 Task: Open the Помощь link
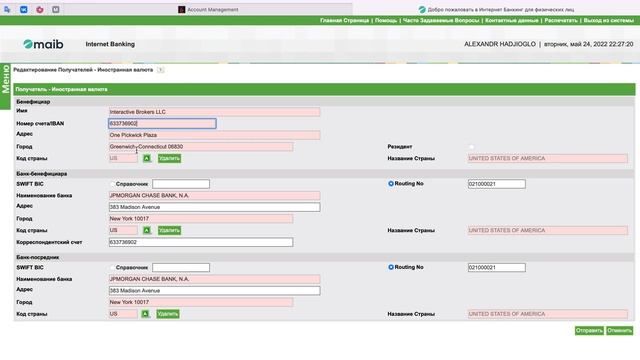386,20
